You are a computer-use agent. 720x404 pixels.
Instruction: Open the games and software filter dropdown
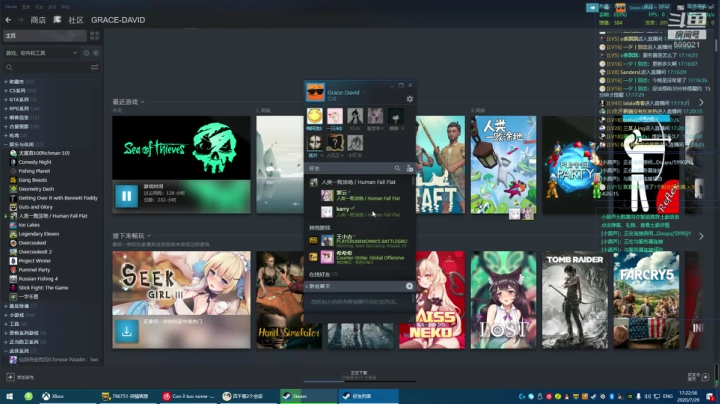click(x=41, y=53)
